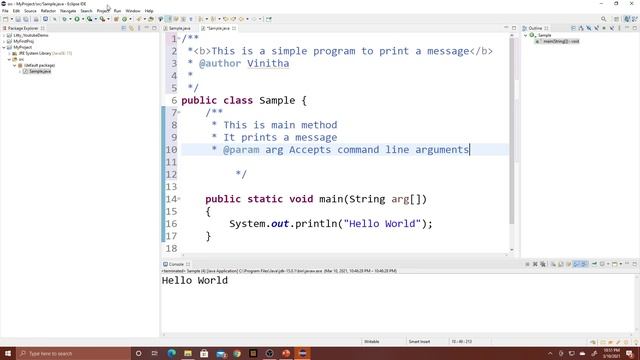Screen dimensions: 640x360
Task: Open the Refactor menu
Action: click(x=48, y=11)
